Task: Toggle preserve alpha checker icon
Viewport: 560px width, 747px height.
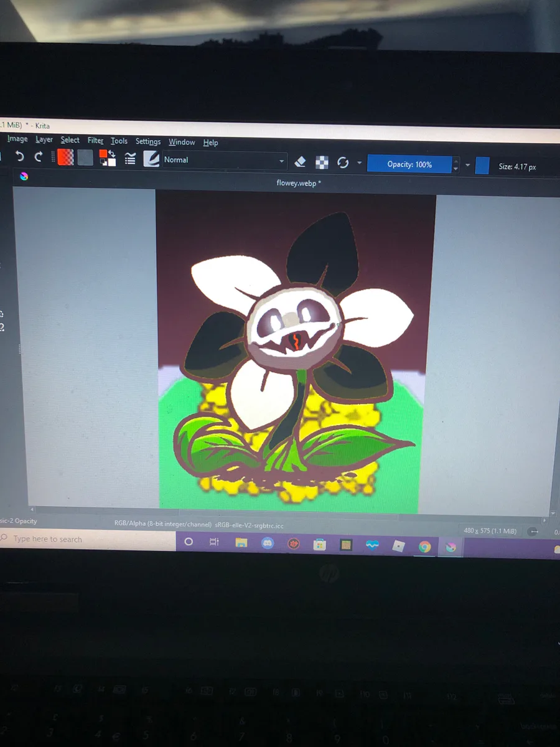Action: click(x=322, y=162)
